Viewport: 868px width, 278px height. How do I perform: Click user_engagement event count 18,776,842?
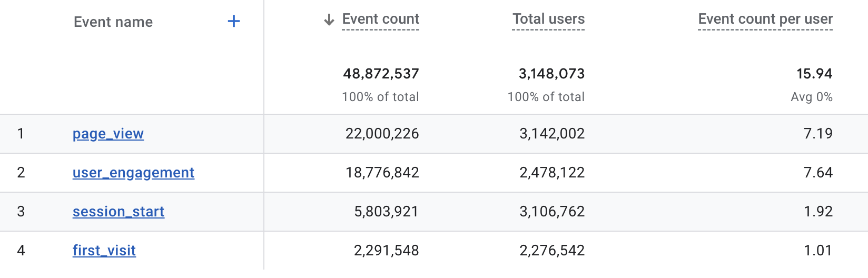point(382,173)
